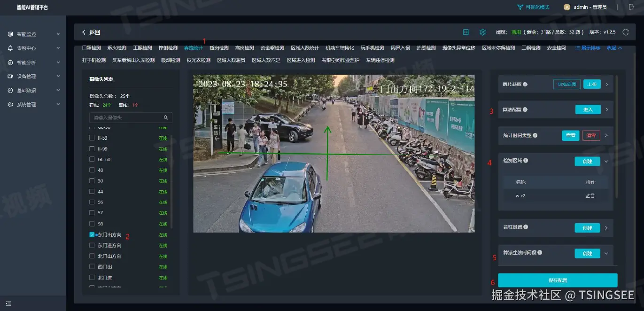Click the 切换底图 button

[566, 85]
